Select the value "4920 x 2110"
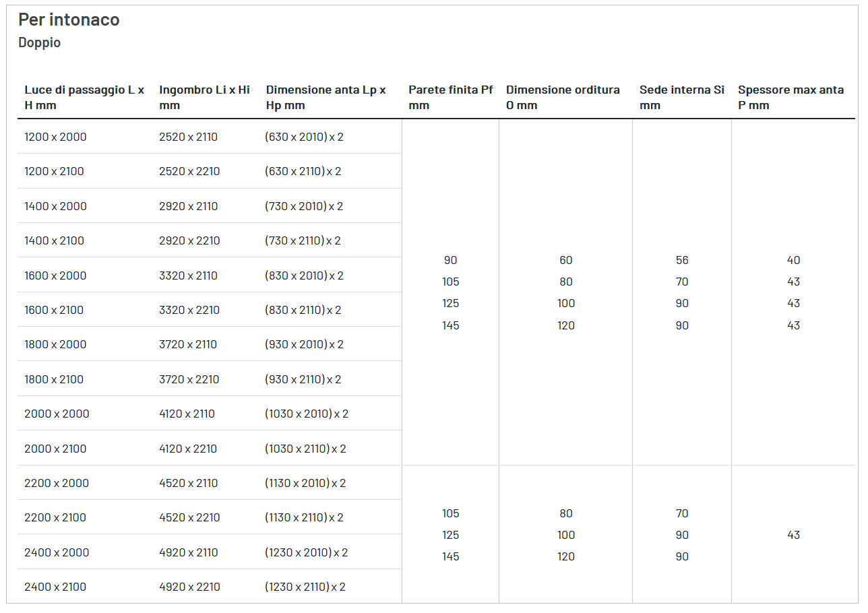Image resolution: width=868 pixels, height=613 pixels. [189, 552]
